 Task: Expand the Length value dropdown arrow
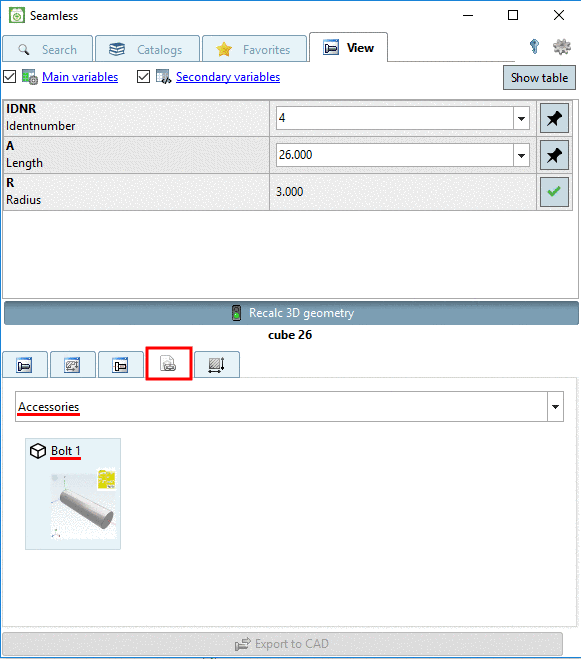521,156
